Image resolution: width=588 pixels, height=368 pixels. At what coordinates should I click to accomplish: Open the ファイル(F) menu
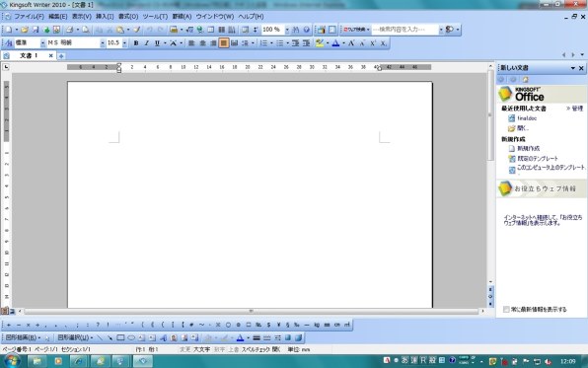coord(29,17)
